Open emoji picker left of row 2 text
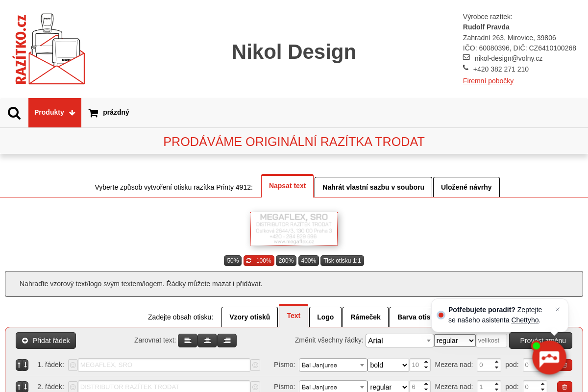Image resolution: width=588 pixels, height=392 pixels. point(73,387)
